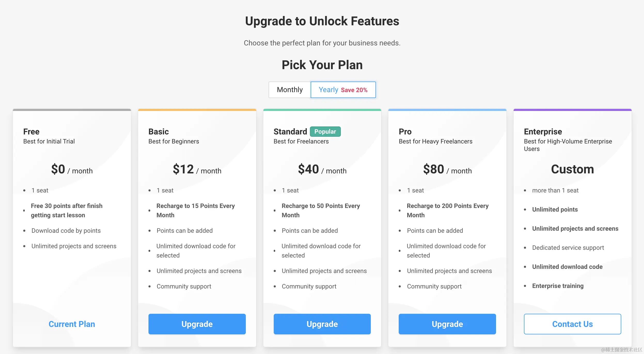Viewport: 644px width, 354px height.
Task: Click the green Popular badge
Action: (325, 132)
